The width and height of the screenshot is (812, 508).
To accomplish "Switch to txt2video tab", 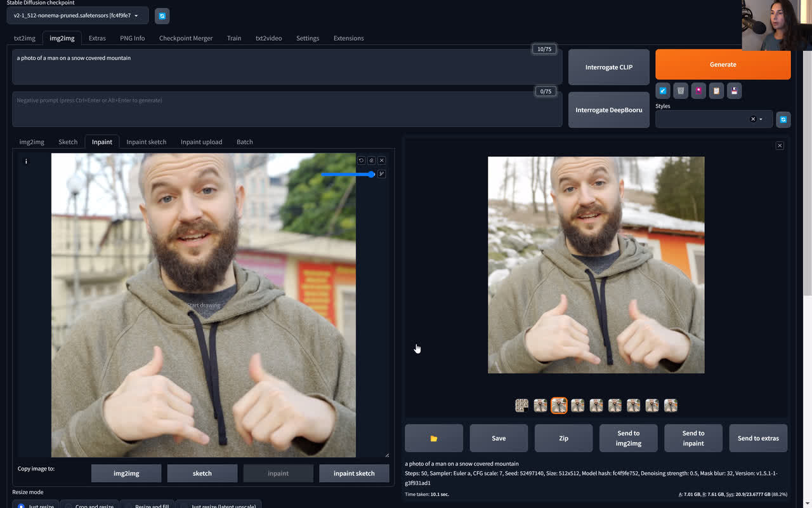I will (269, 38).
